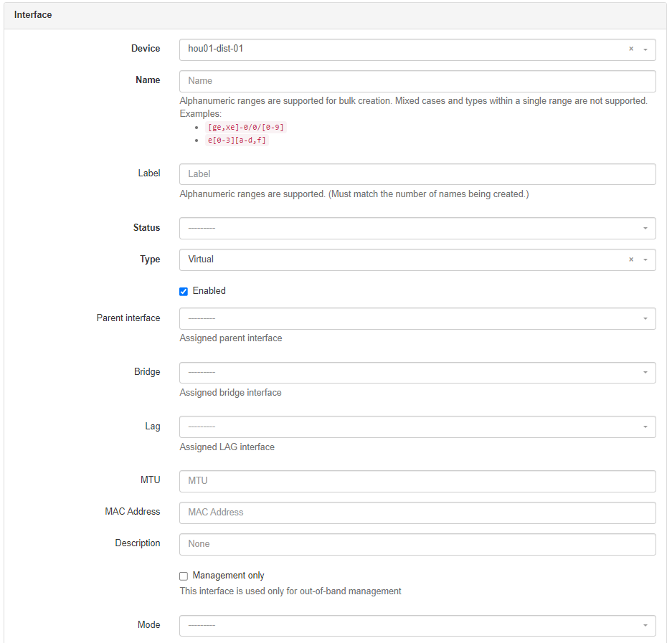672x643 pixels.
Task: Toggle the Enabled checkbox
Action: tap(184, 292)
